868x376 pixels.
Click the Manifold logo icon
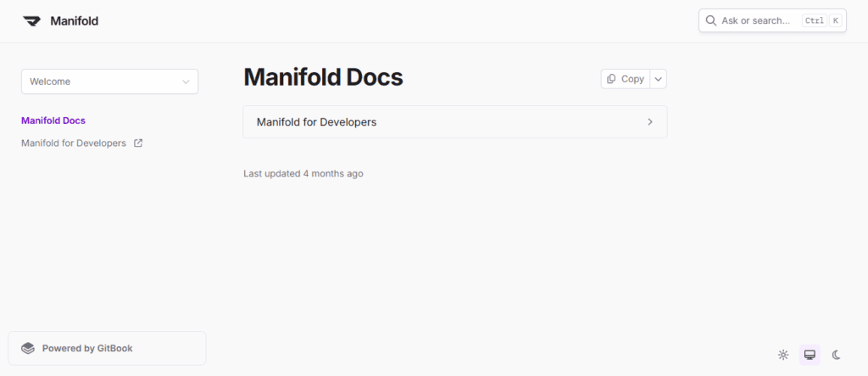(31, 21)
